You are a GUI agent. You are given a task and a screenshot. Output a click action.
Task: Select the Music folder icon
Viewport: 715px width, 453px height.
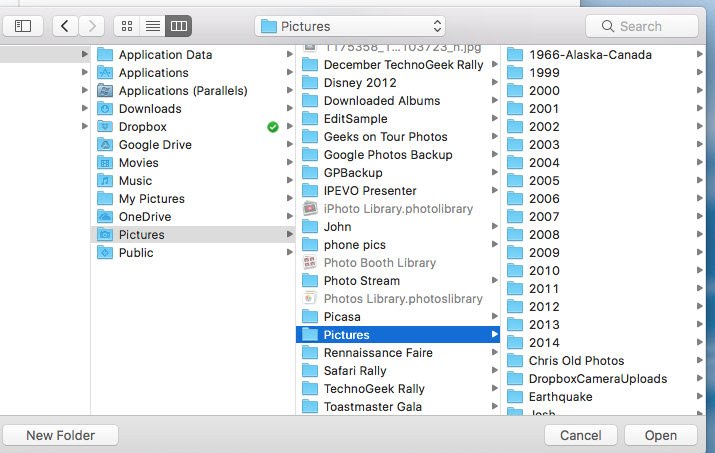click(x=105, y=181)
